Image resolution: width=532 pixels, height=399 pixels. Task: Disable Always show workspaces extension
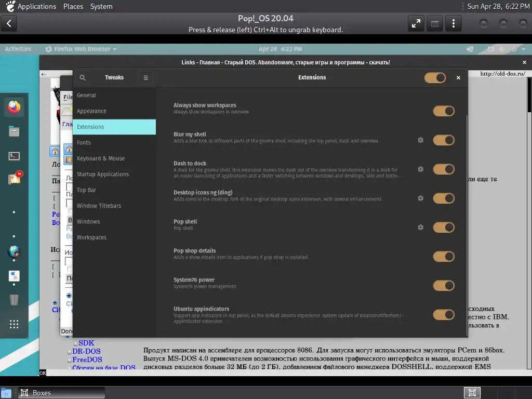(444, 111)
